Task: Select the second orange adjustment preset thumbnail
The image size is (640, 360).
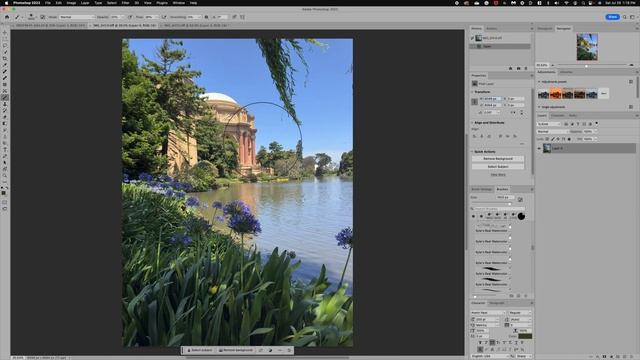Action: click(555, 94)
